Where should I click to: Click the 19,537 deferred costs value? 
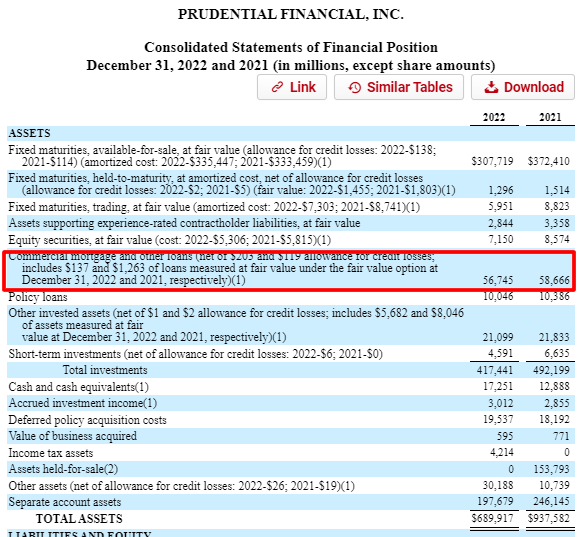498,419
